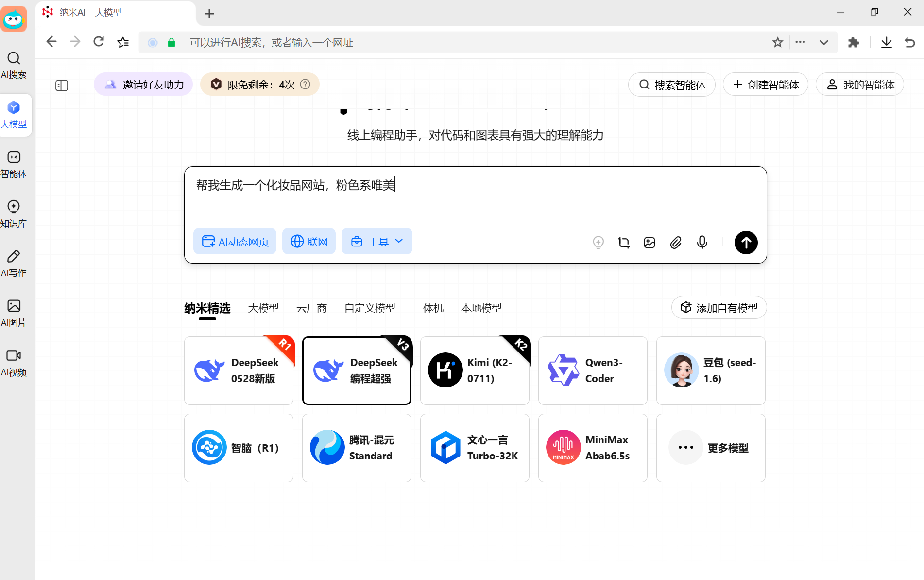Click the crop screenshot icon in the input box
Viewport: 924px width, 580px height.
tap(624, 242)
